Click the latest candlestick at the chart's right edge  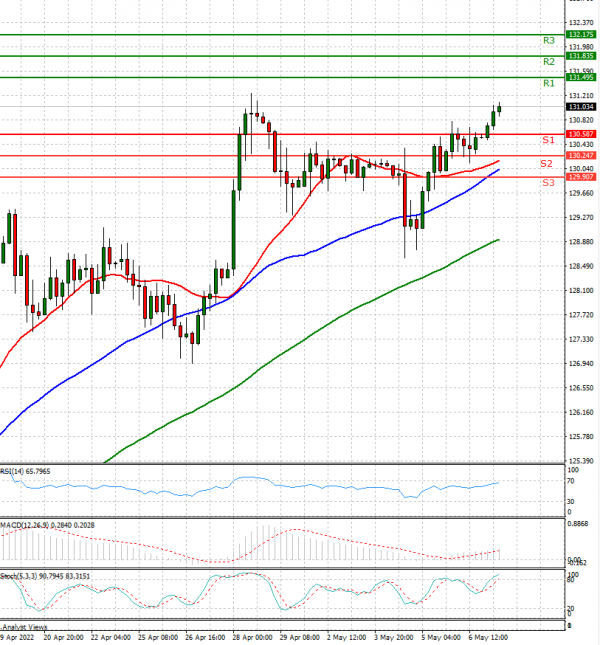(x=499, y=108)
